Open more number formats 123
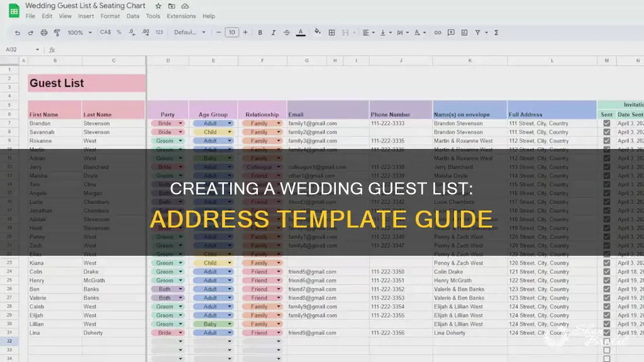 click(x=159, y=32)
